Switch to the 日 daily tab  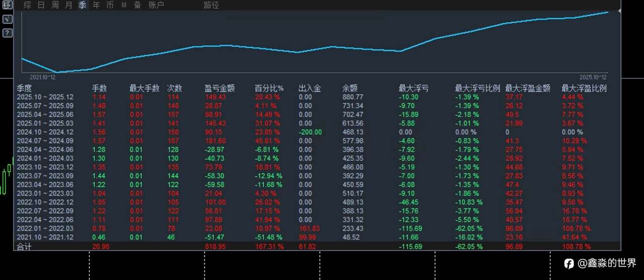tap(41, 5)
